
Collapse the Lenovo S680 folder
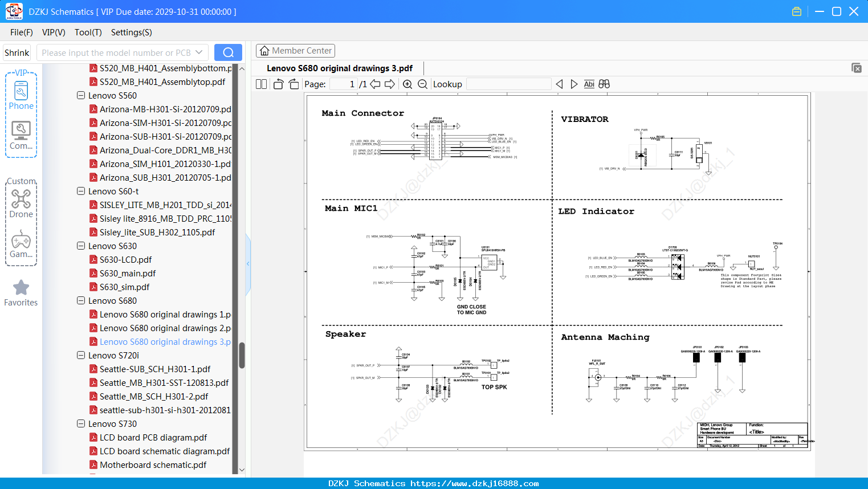click(81, 300)
